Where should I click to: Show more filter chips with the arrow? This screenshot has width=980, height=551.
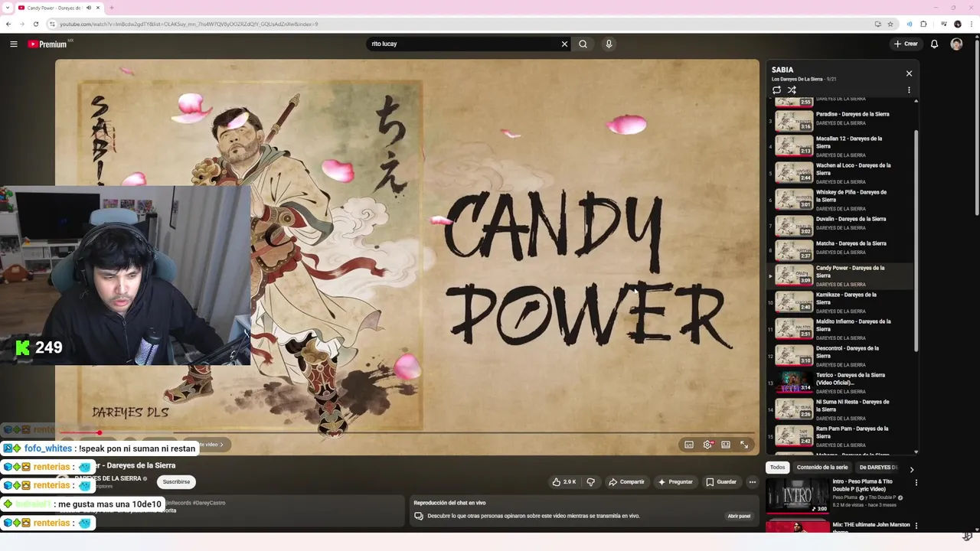tap(911, 469)
